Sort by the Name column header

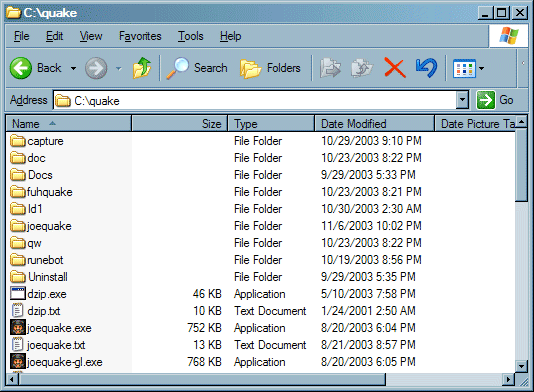[68, 124]
